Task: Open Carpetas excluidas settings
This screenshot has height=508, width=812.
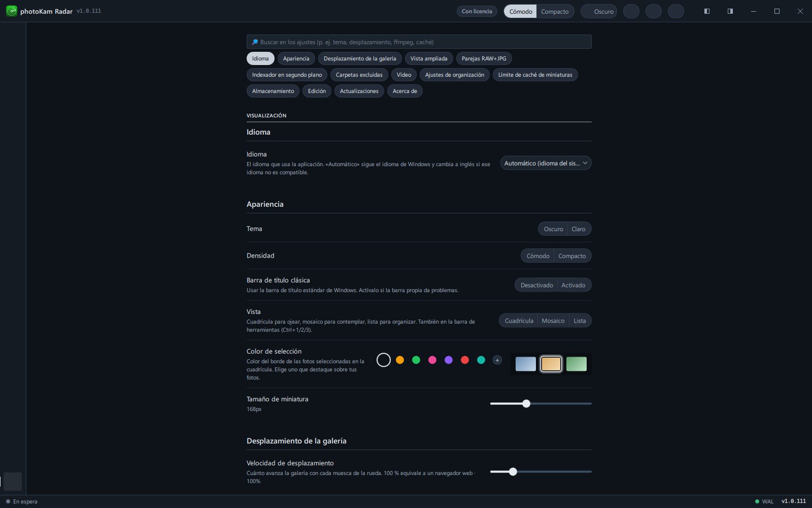Action: 359,75
